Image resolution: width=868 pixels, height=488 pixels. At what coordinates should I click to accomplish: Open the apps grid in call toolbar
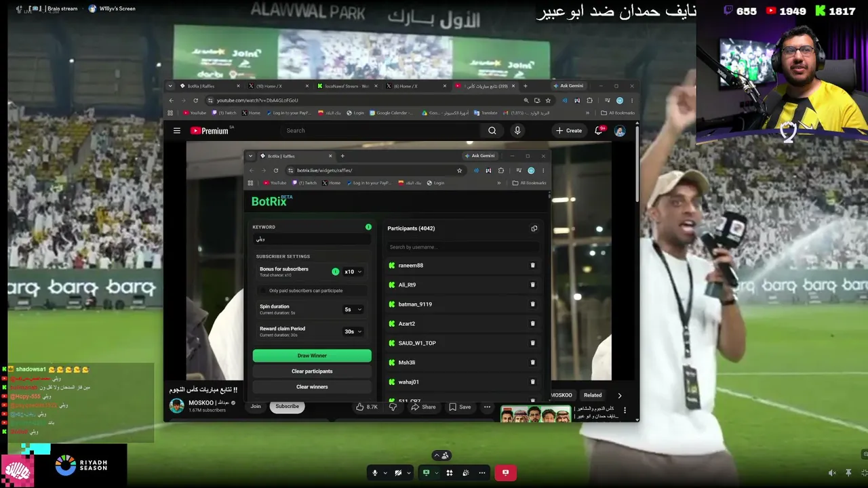449,473
